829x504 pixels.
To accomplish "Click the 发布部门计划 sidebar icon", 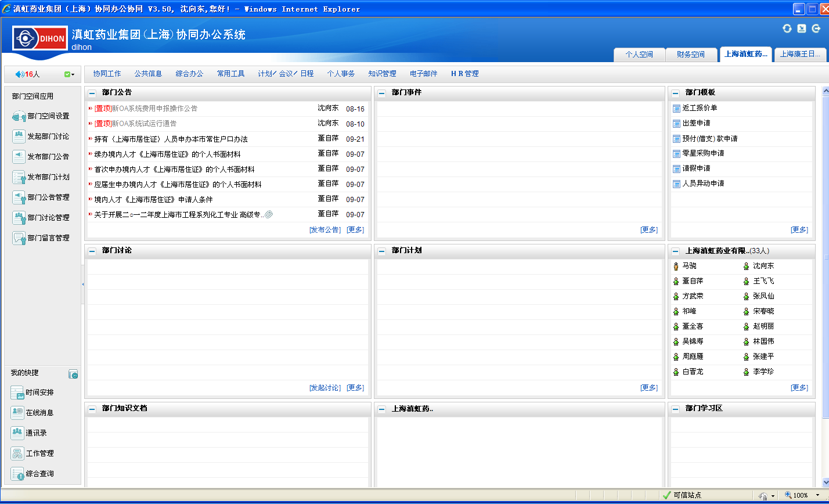I will click(19, 177).
